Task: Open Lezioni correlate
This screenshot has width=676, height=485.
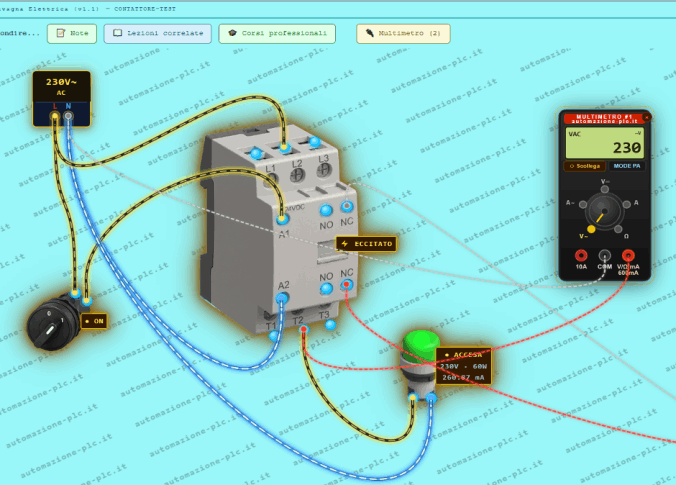Action: [158, 34]
